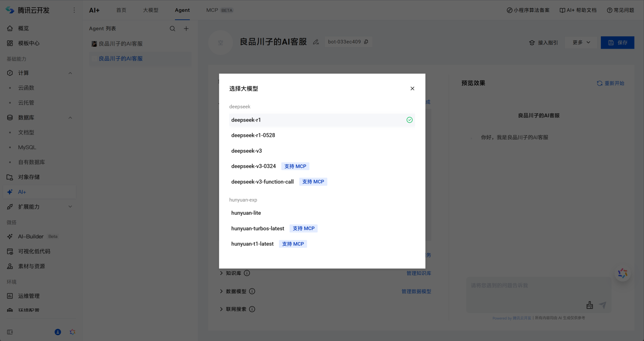
Task: Select deepseek-v3-0324 model
Action: click(322, 166)
